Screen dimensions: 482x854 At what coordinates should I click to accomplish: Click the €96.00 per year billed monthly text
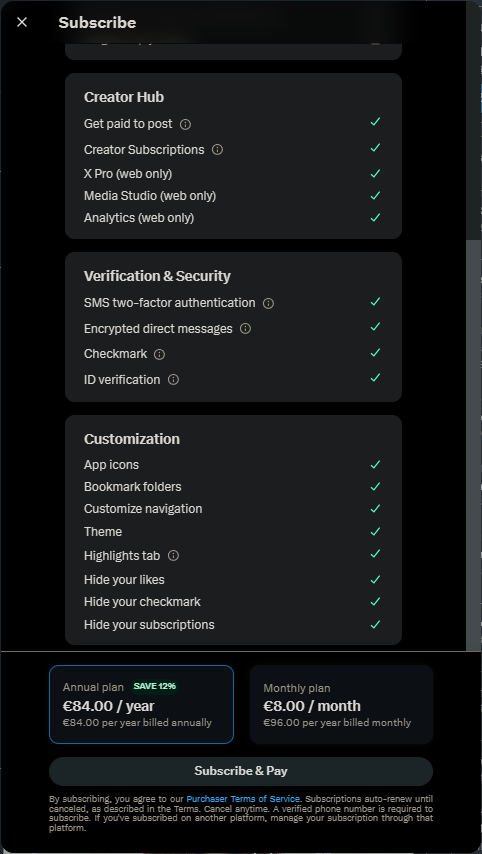[x=337, y=723]
